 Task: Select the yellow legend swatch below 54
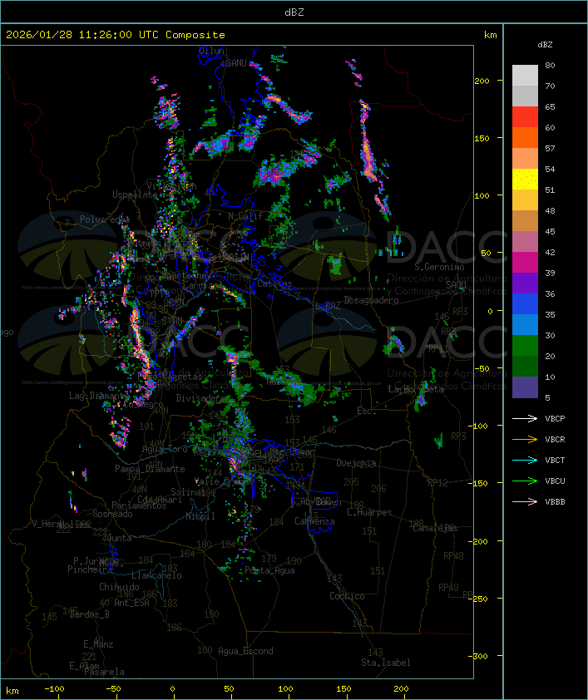525,180
